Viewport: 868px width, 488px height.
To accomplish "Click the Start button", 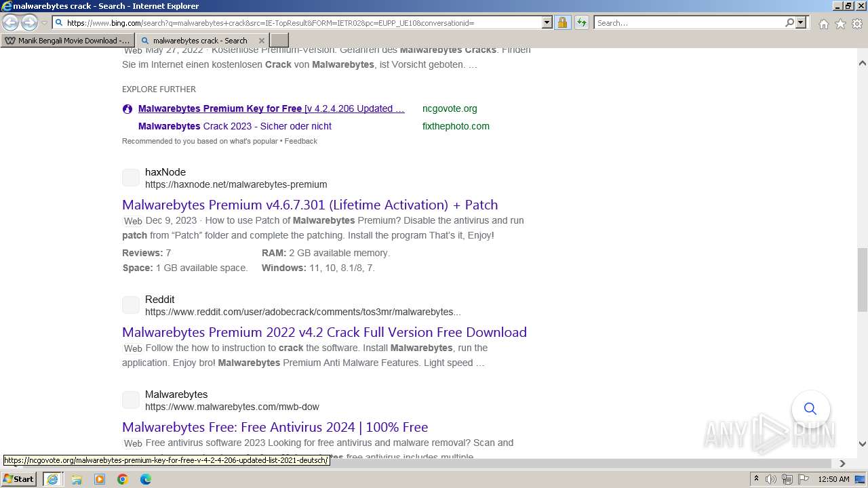I will pos(19,479).
